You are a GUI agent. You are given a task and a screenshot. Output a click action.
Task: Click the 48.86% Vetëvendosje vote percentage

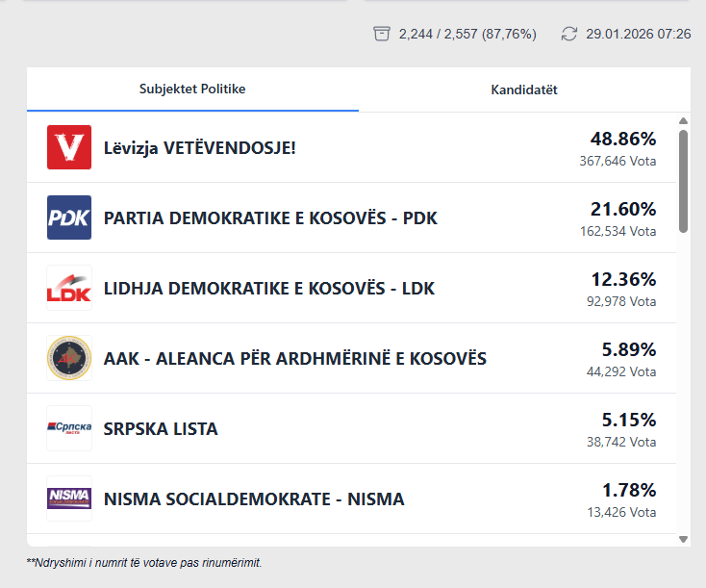622,139
